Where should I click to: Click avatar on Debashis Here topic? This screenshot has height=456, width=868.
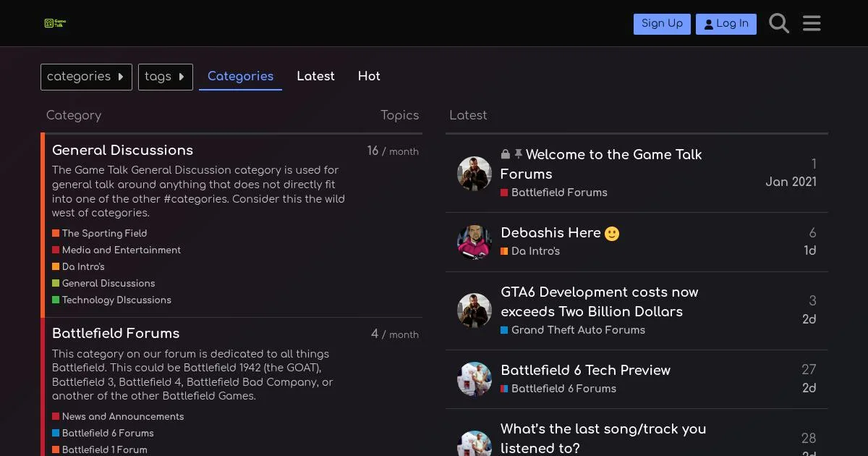tap(475, 242)
